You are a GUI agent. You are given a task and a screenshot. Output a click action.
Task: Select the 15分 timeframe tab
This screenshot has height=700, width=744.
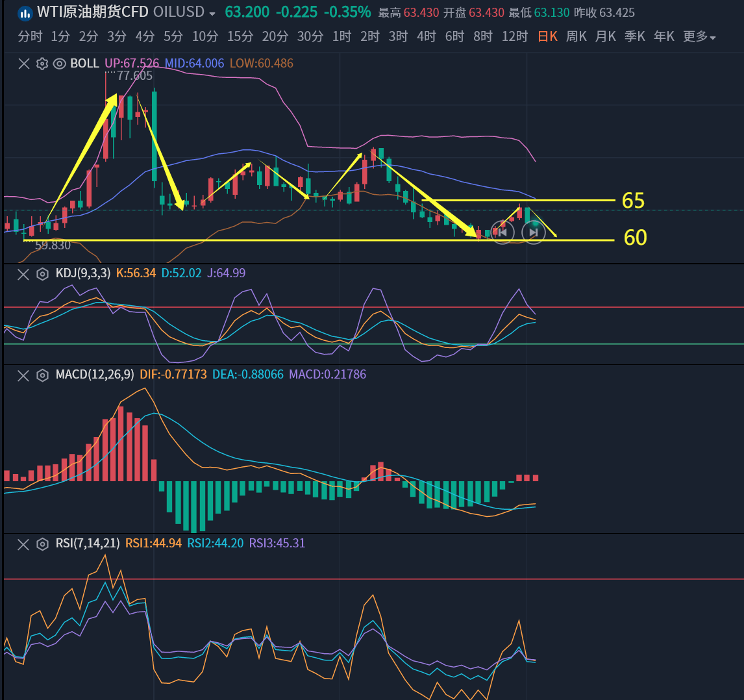(x=240, y=37)
